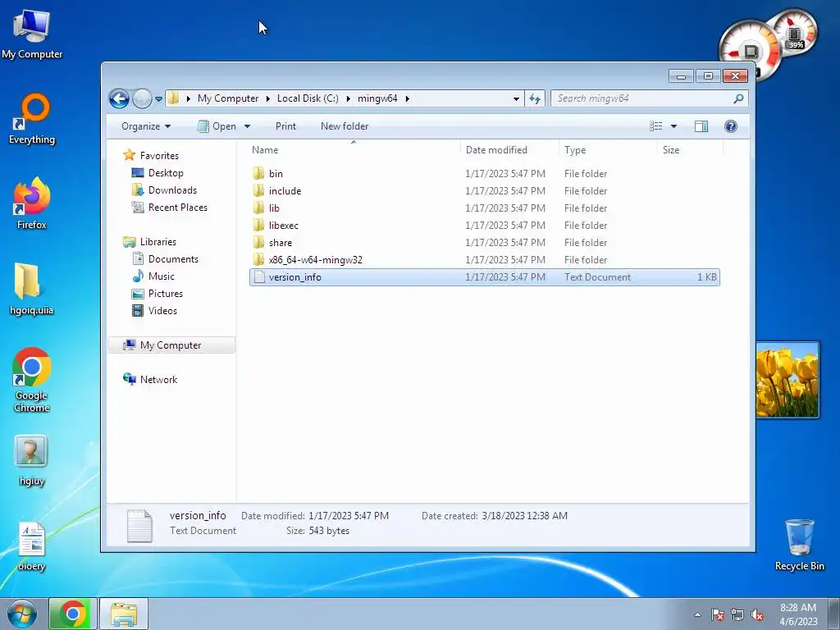Create a New folder
This screenshot has height=630, width=840.
click(345, 126)
